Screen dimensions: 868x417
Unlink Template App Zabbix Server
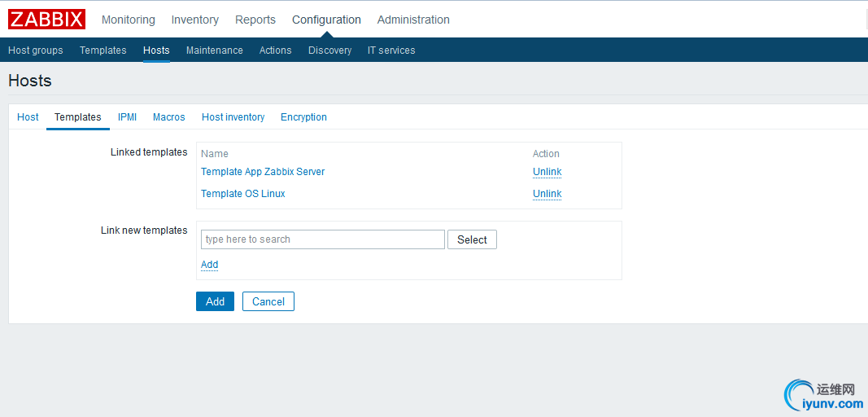coord(547,171)
